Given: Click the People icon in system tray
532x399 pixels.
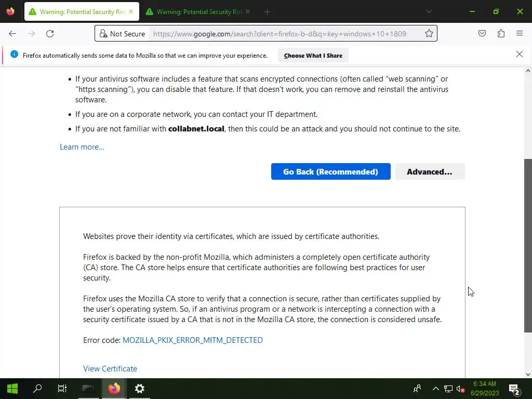Looking at the screenshot, I should 417,389.
